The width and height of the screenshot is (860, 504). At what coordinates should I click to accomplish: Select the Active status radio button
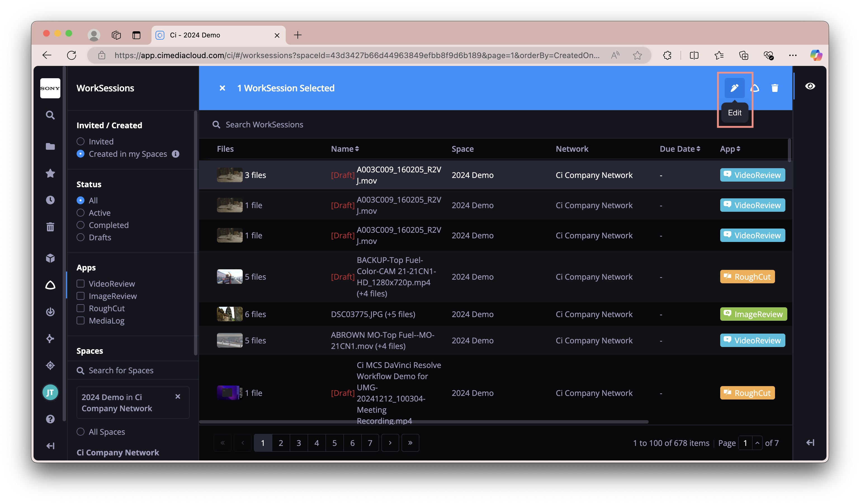tap(81, 212)
